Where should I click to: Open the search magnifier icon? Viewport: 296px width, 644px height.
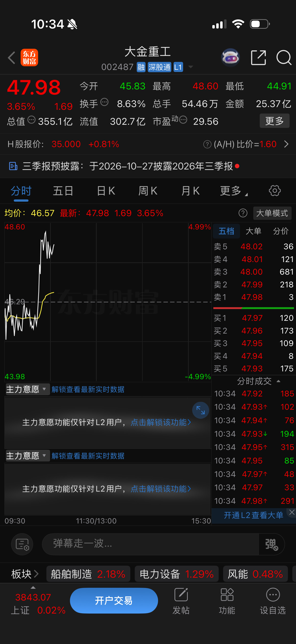tap(284, 58)
